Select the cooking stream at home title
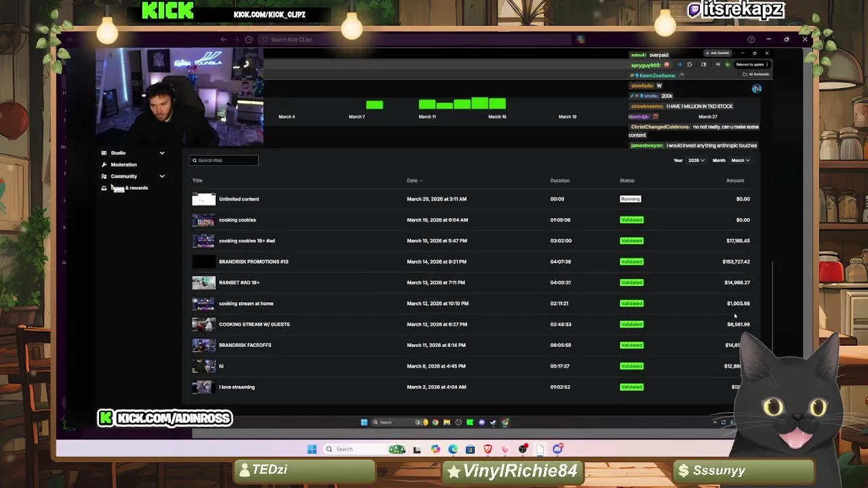 (246, 304)
